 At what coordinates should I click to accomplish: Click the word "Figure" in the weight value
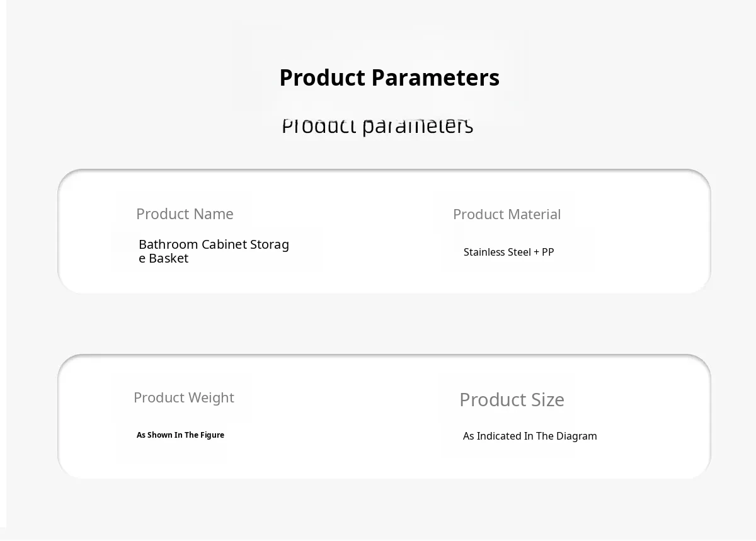212,435
